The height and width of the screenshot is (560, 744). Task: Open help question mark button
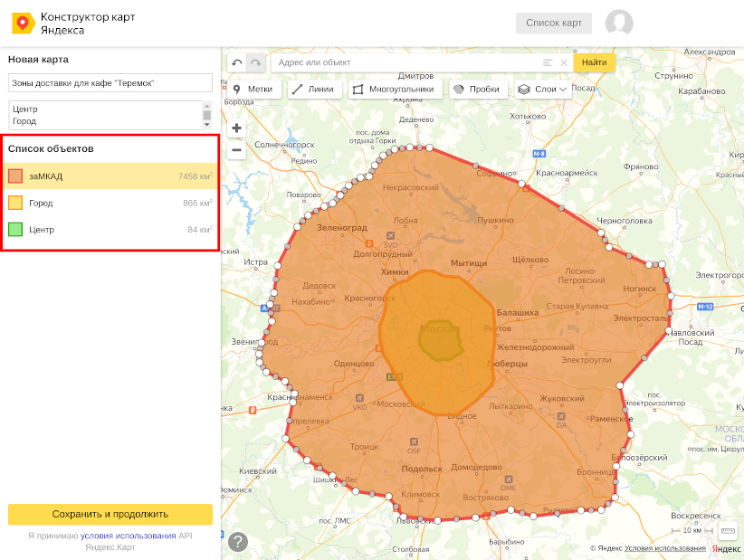tap(238, 542)
